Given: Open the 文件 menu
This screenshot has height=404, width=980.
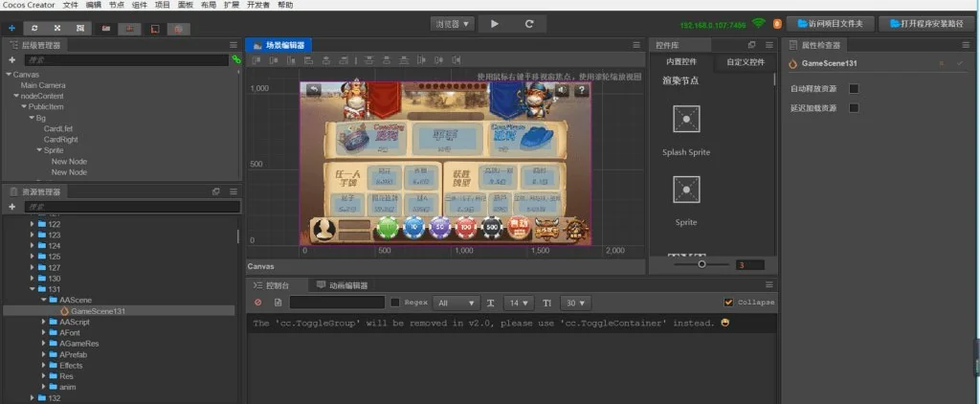Looking at the screenshot, I should (x=70, y=5).
